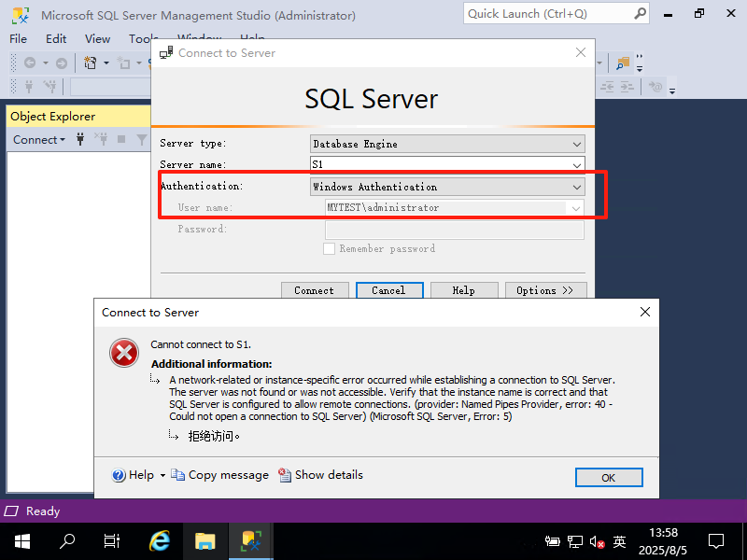
Task: Close the Connect to Server dialog
Action: coord(580,52)
